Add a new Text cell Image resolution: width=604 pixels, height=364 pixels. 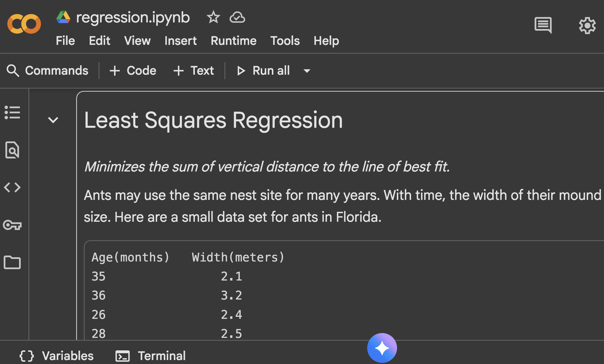(193, 71)
